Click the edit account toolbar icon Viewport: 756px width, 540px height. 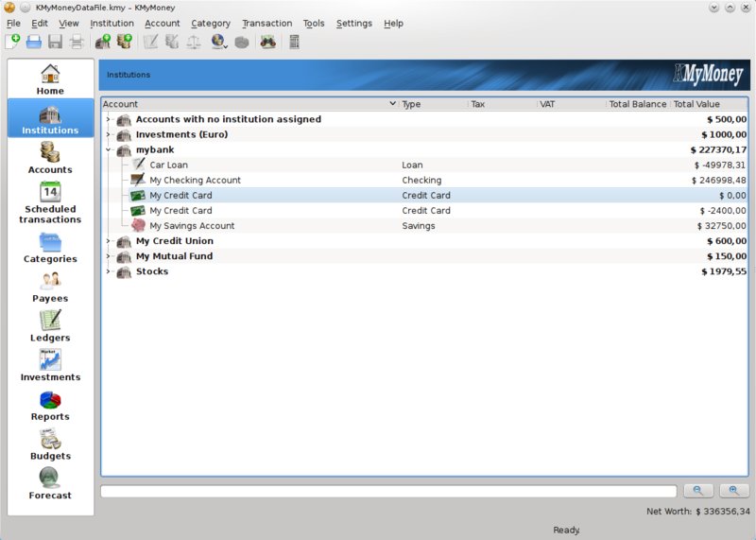pos(172,42)
